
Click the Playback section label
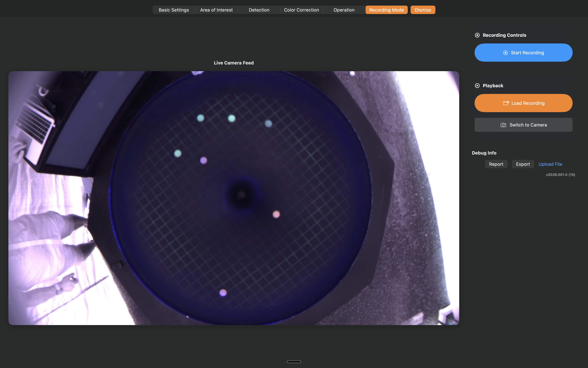493,86
